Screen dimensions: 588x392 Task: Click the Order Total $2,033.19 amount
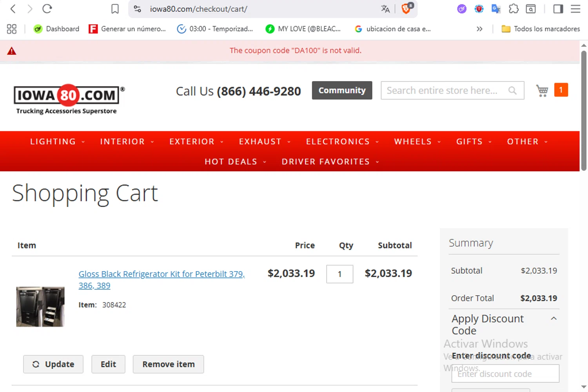point(539,298)
